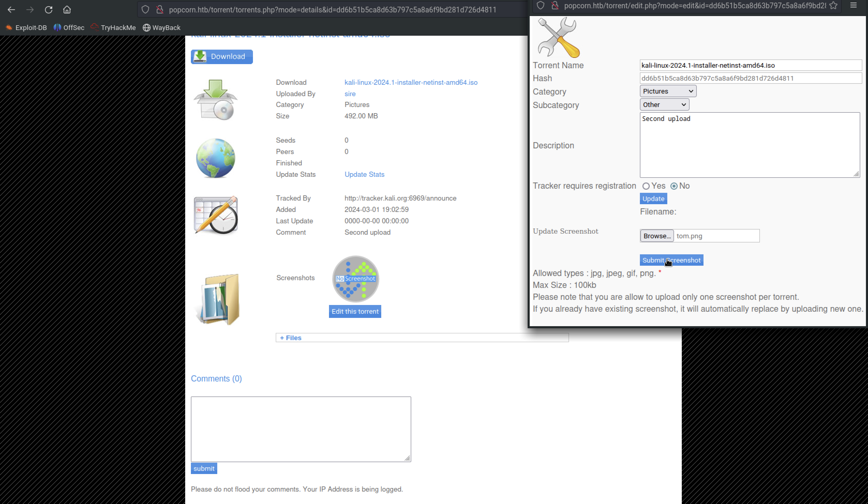Go back with the browser back arrow
868x504 pixels.
tap(11, 10)
